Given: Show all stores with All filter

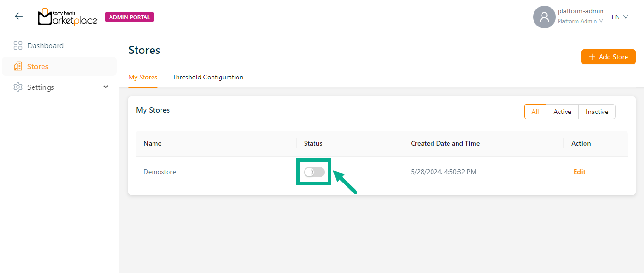Looking at the screenshot, I should (535, 112).
